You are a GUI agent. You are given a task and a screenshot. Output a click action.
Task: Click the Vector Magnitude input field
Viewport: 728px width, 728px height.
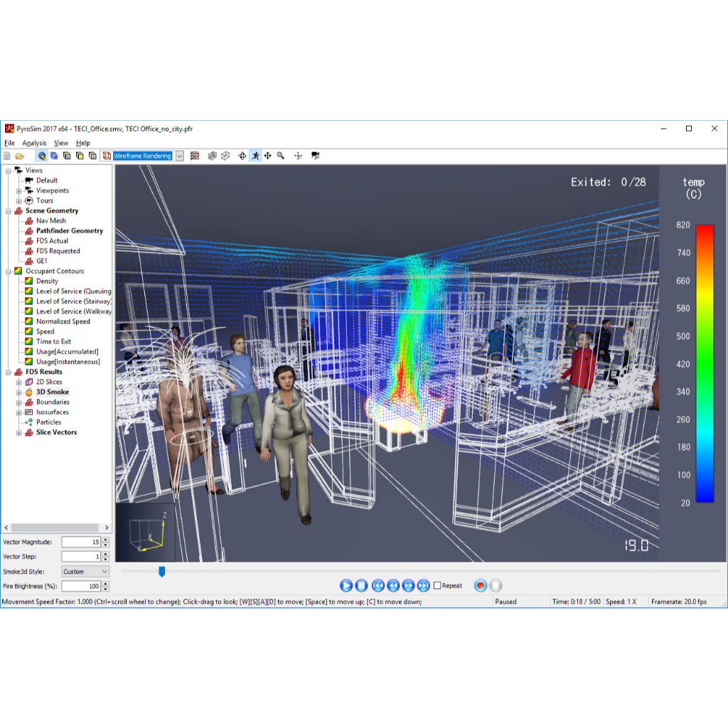coord(81,542)
